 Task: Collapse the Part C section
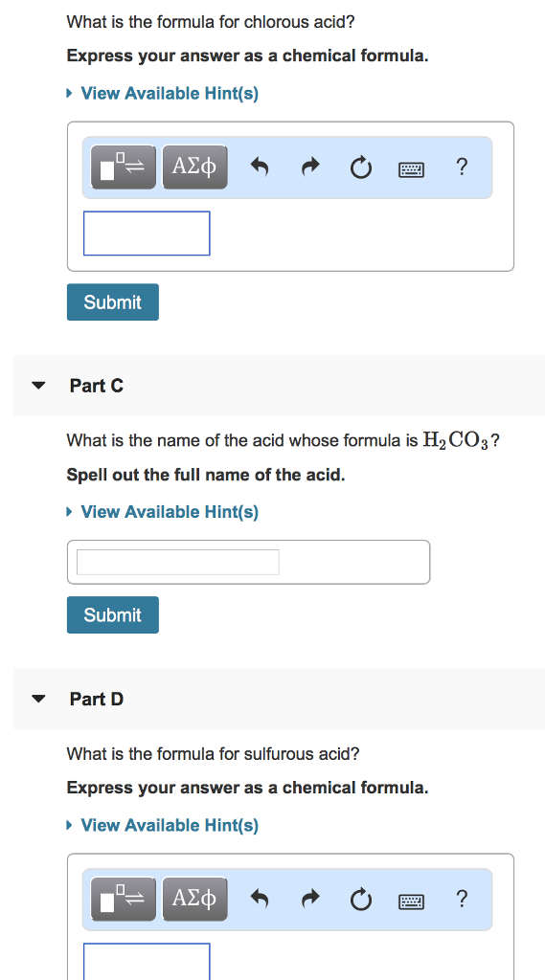pyautogui.click(x=39, y=386)
